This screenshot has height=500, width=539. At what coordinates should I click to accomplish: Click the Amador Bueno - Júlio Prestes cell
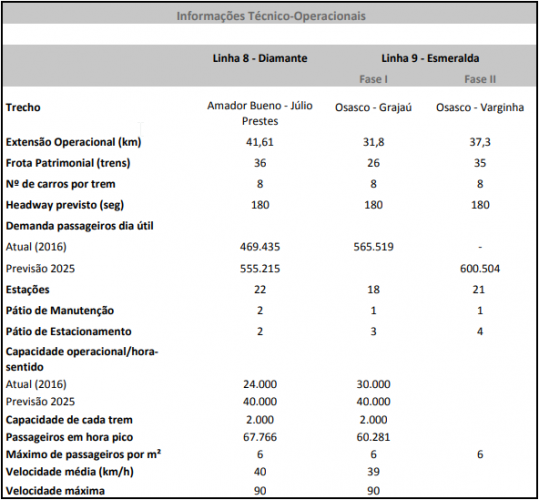pyautogui.click(x=260, y=113)
